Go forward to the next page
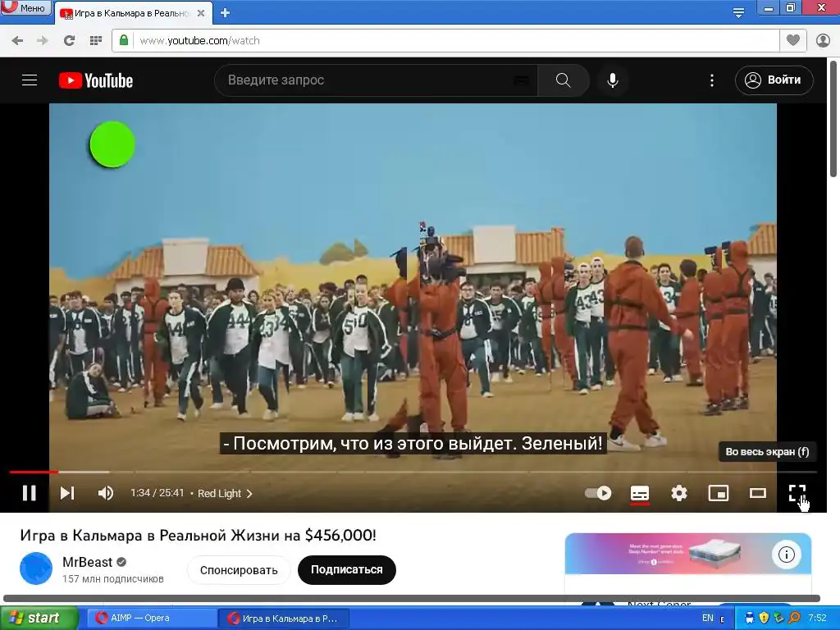Image resolution: width=840 pixels, height=630 pixels. click(x=43, y=40)
